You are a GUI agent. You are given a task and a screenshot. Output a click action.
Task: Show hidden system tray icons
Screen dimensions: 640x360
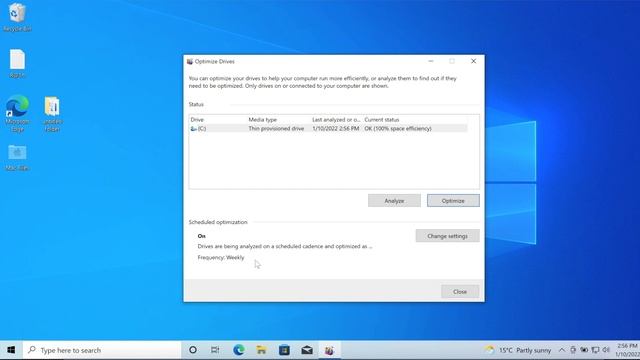(562, 350)
